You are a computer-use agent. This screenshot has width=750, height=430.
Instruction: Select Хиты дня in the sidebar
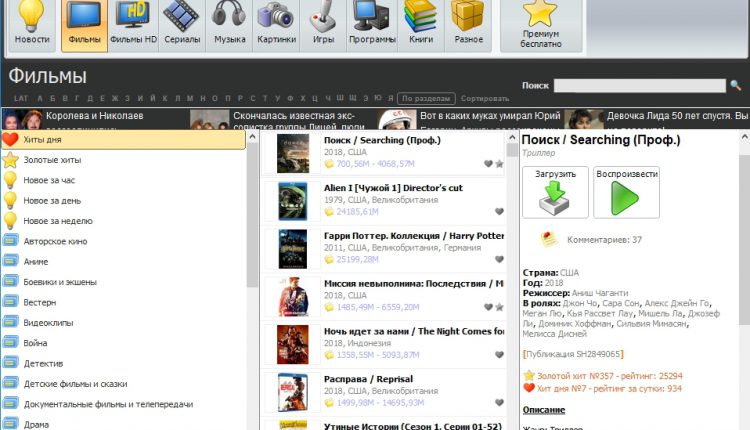click(x=123, y=140)
